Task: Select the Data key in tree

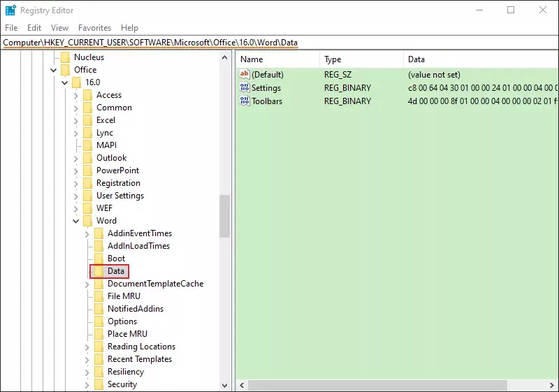Action: point(116,271)
